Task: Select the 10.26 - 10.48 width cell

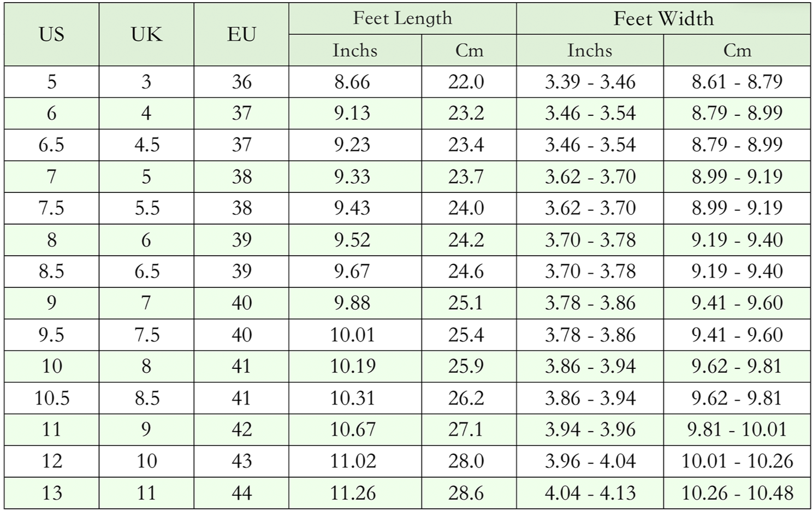Action: click(737, 493)
